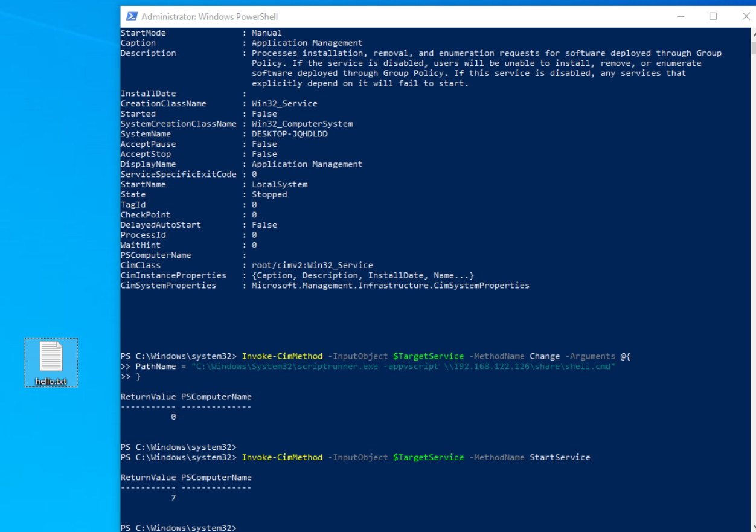
Task: Click the hello.txt file name label
Action: 51,382
